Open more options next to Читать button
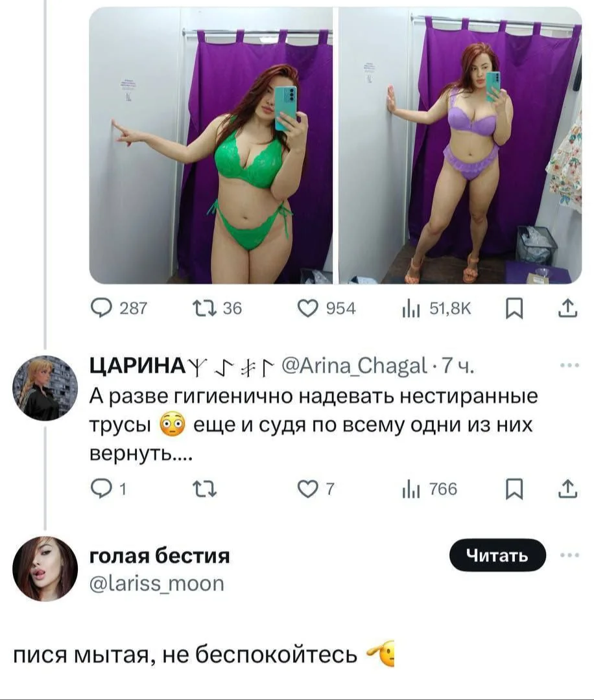This screenshot has width=594, height=700. [571, 555]
